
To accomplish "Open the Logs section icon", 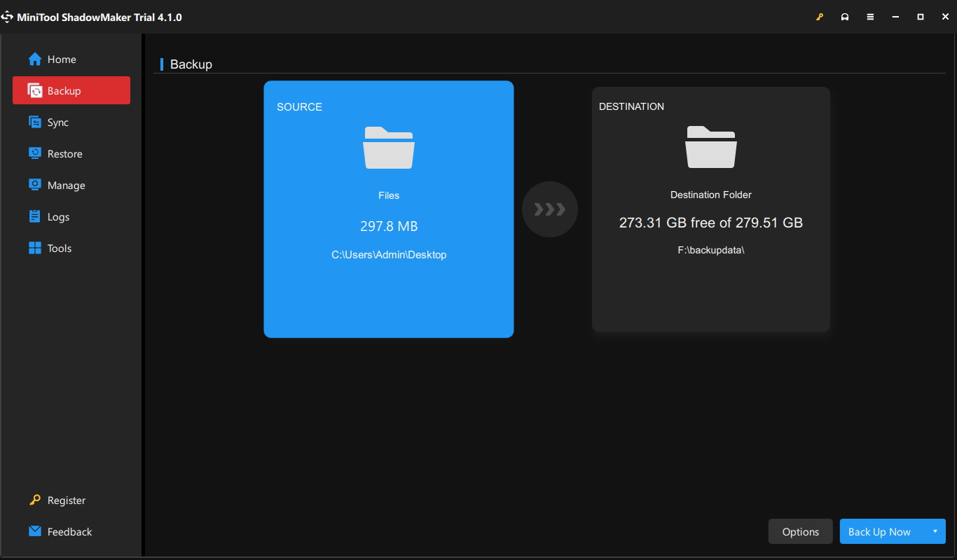I will click(x=34, y=216).
